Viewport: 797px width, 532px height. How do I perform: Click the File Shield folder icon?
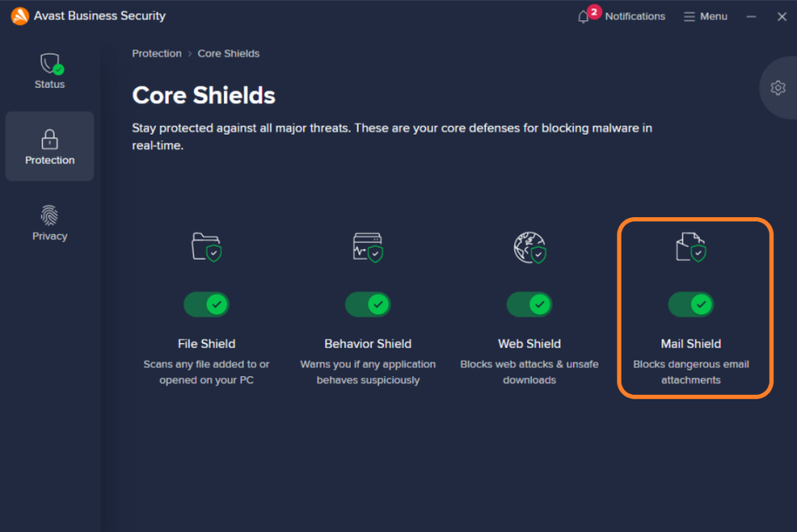pyautogui.click(x=206, y=247)
